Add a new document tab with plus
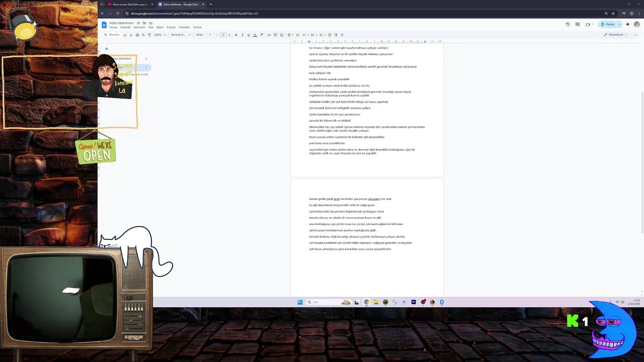Viewport: 644px width, 362px height. click(x=146, y=59)
